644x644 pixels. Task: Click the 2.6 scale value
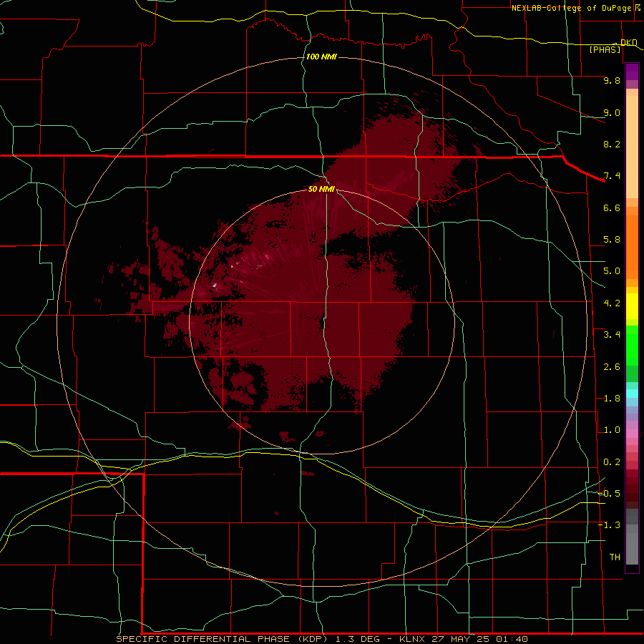[x=612, y=367]
